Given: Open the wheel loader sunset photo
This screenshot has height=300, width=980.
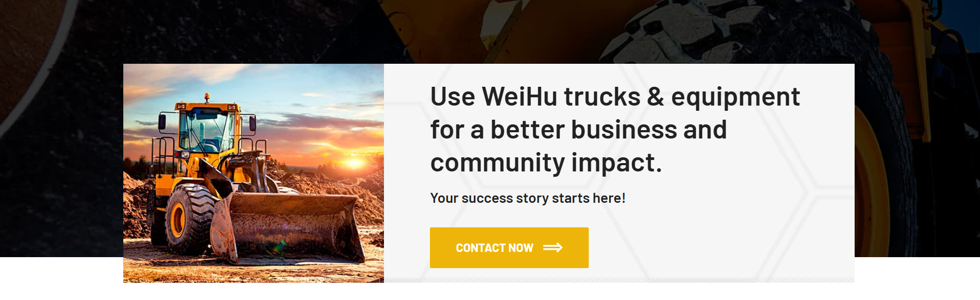Looking at the screenshot, I should click(x=253, y=173).
